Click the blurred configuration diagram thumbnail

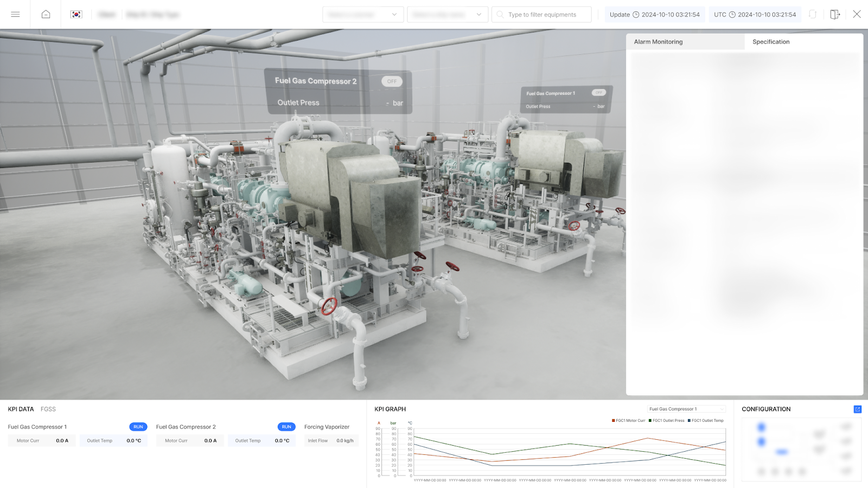801,450
